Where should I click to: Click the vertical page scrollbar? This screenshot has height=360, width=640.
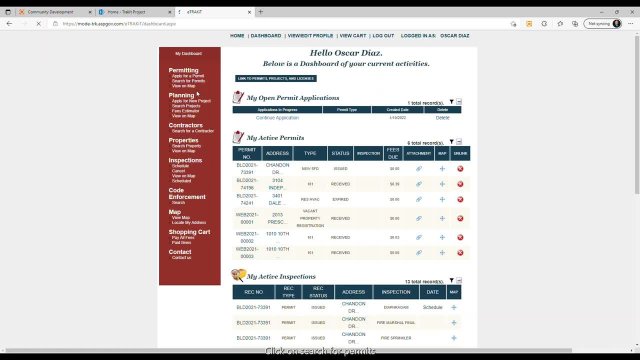[637, 114]
